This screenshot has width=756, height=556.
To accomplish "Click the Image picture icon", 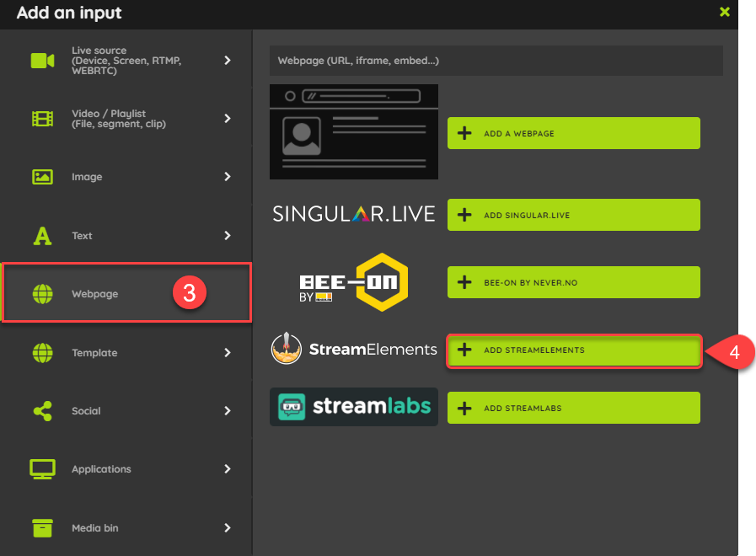I will pyautogui.click(x=42, y=177).
